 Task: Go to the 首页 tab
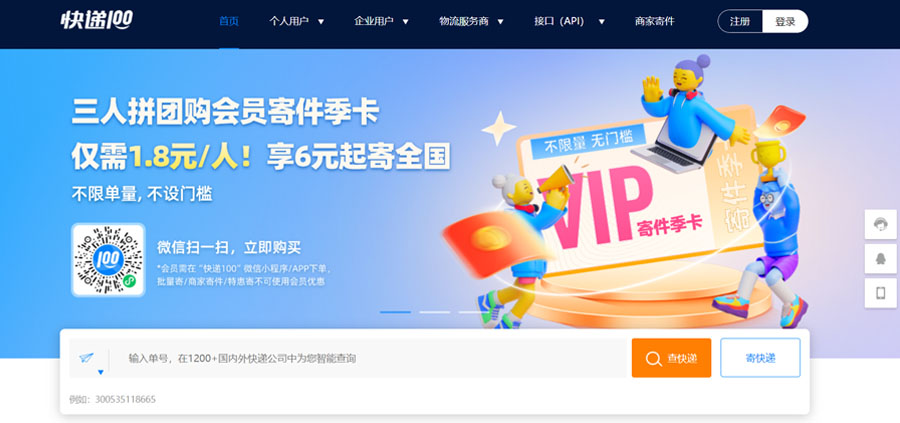[x=228, y=22]
